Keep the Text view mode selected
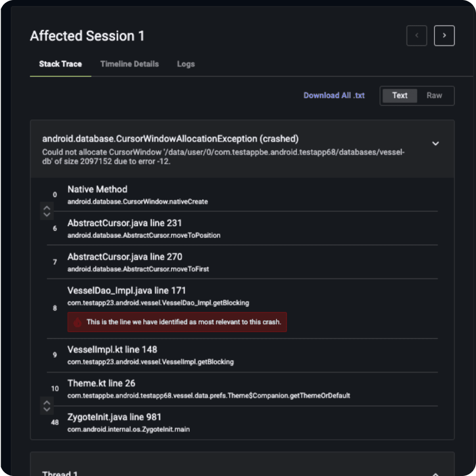The height and width of the screenshot is (476, 476). tap(399, 96)
